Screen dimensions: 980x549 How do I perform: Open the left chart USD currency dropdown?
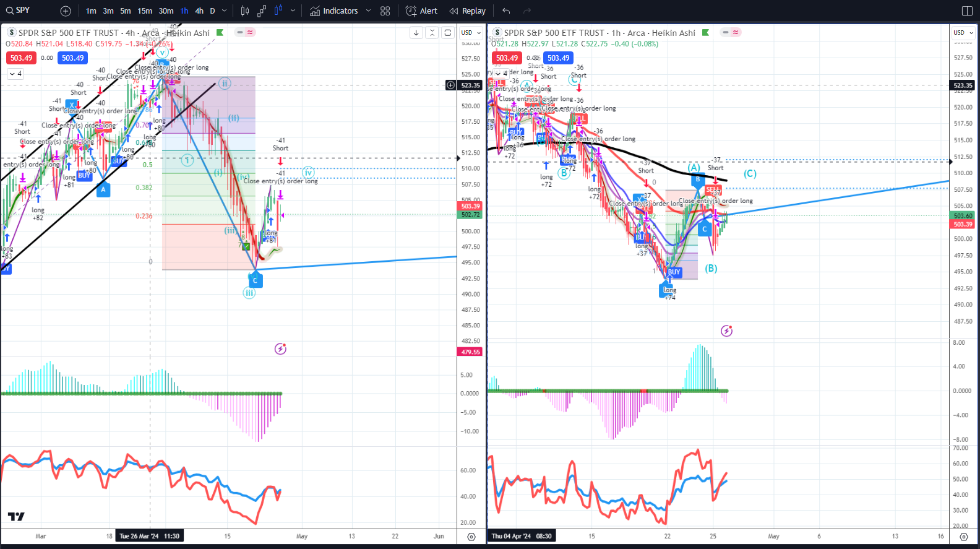471,33
